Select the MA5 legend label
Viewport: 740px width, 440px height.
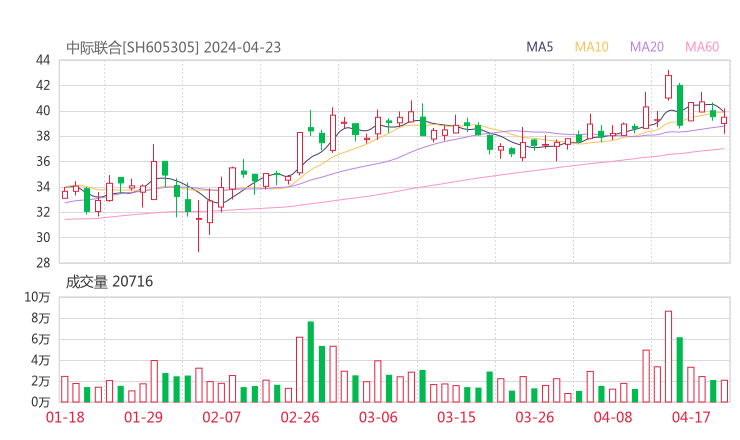point(539,47)
